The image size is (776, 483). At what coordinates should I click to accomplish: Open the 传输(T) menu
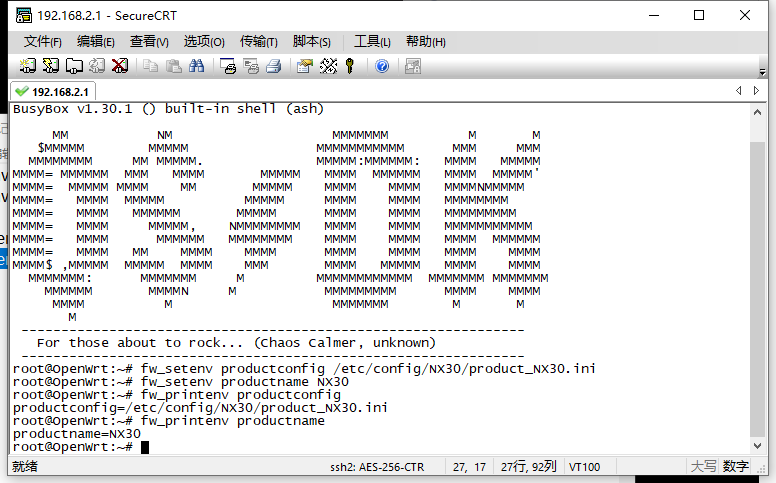258,42
